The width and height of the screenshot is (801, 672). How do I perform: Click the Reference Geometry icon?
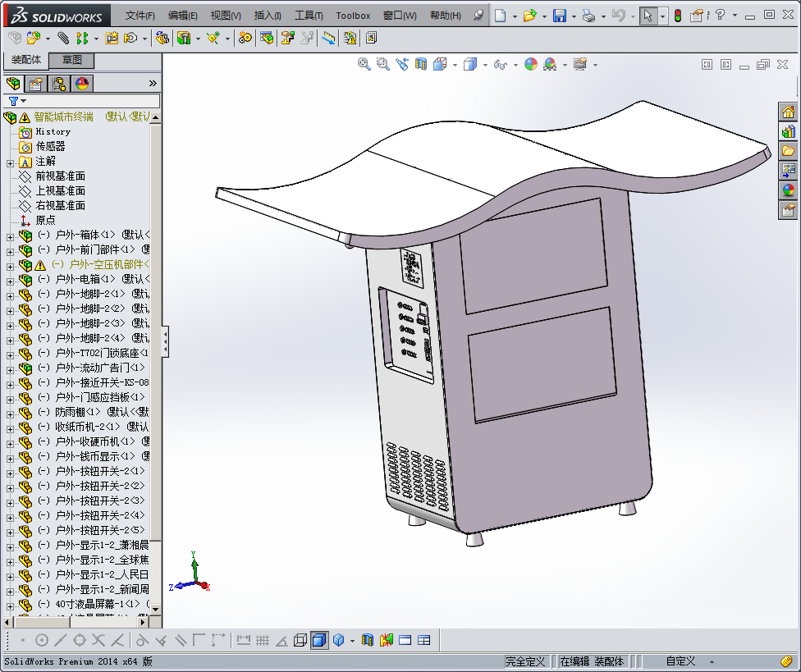(x=213, y=38)
